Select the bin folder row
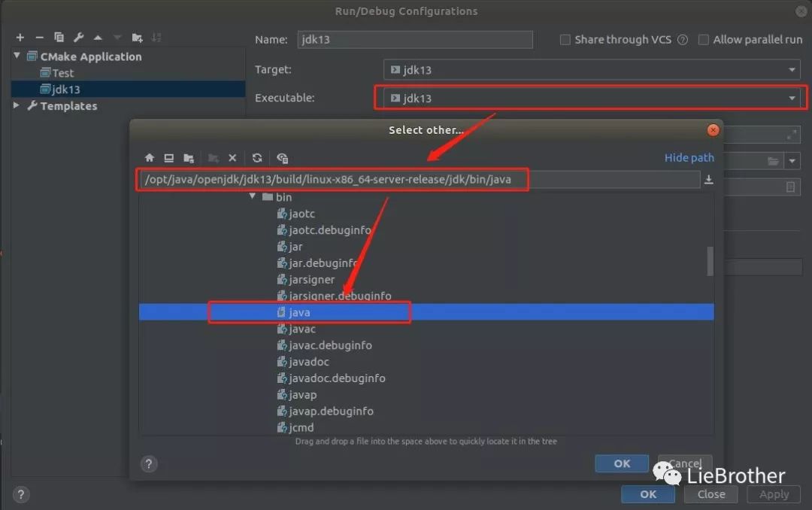 277,197
